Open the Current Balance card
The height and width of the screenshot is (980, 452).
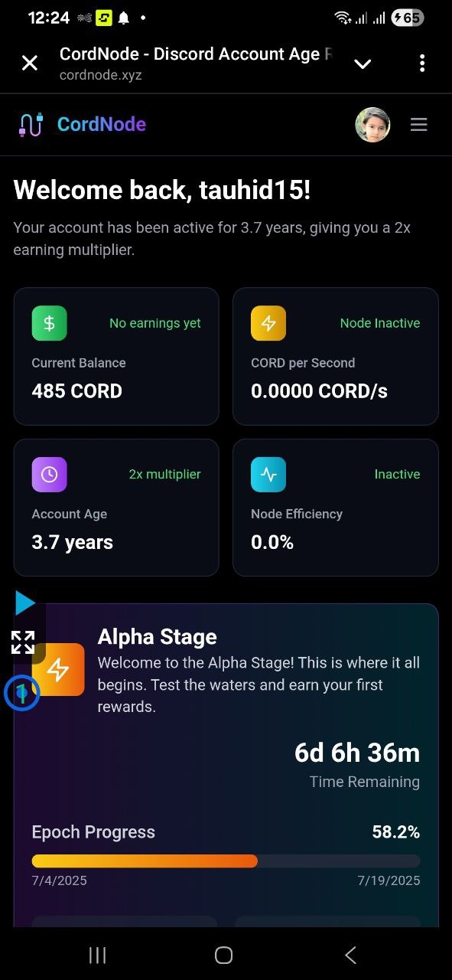(116, 356)
